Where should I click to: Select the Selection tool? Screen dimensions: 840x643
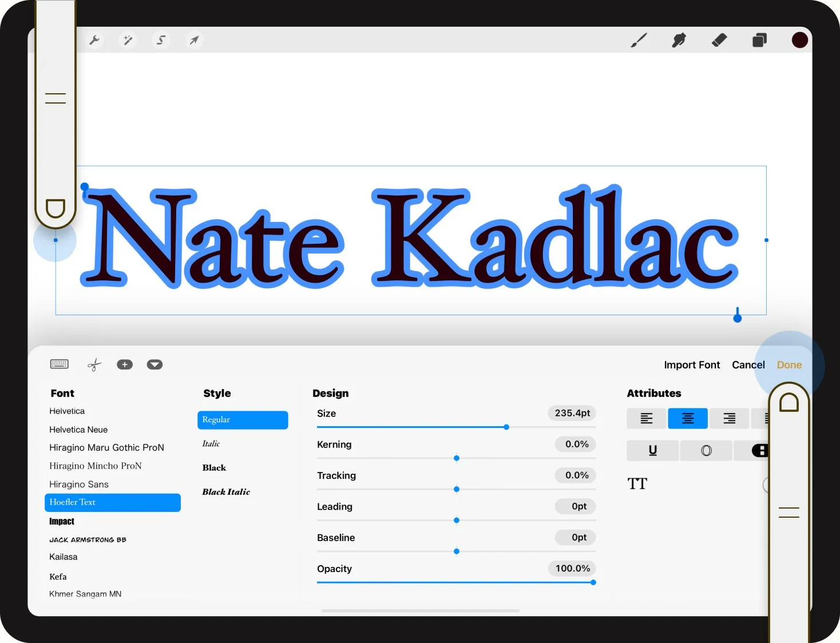[161, 40]
